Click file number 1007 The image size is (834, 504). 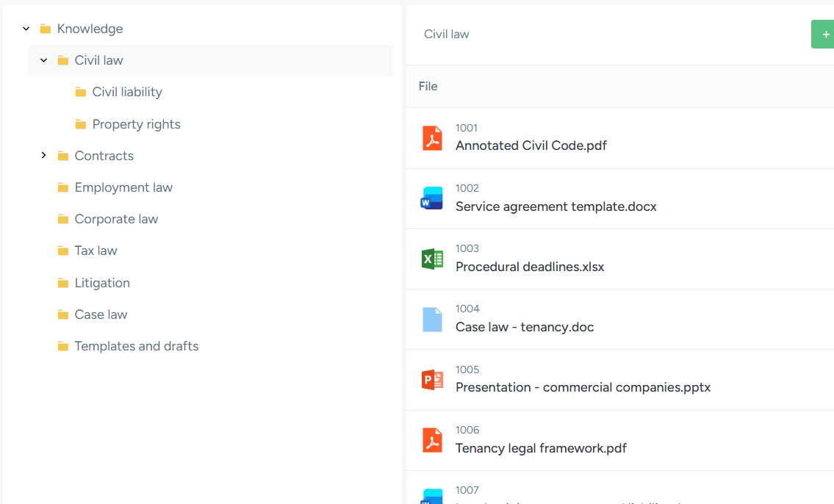point(467,490)
